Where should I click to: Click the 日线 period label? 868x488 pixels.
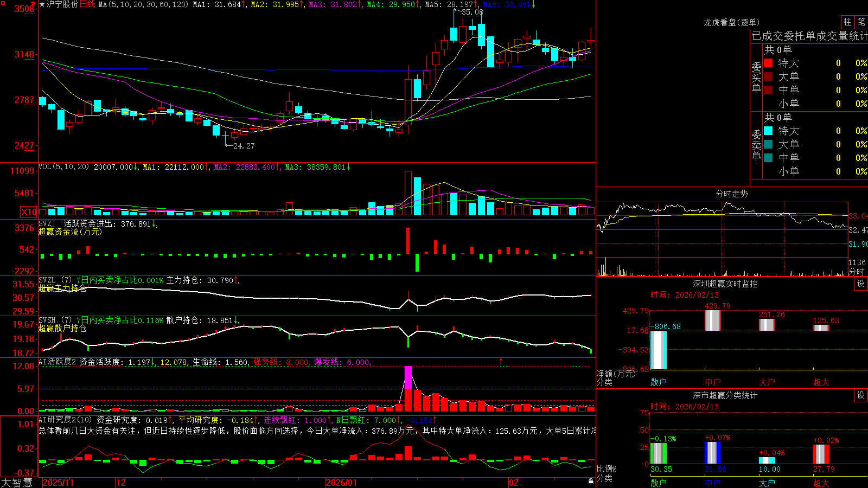pyautogui.click(x=87, y=4)
